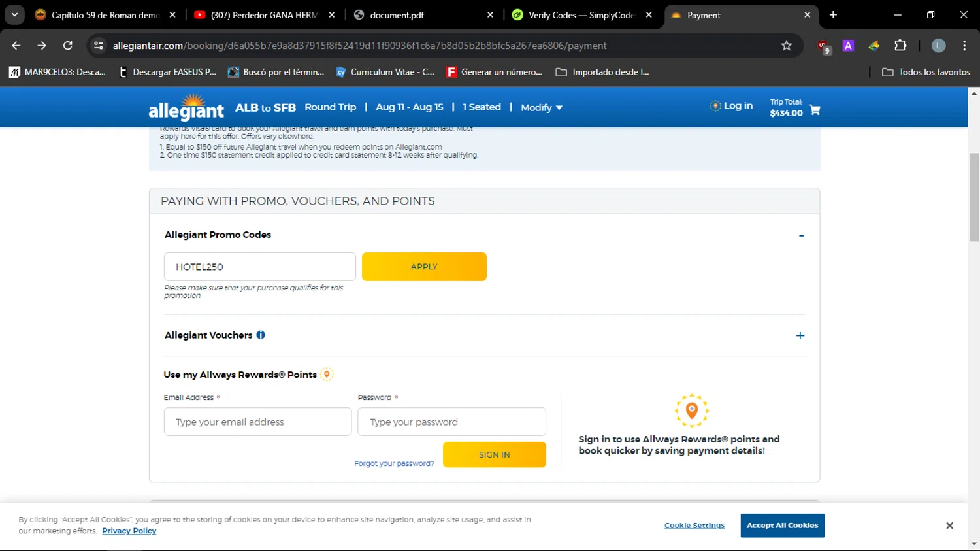Open the Curriculum Vitae bookmark
Viewport: 980px width, 551px height.
point(385,72)
